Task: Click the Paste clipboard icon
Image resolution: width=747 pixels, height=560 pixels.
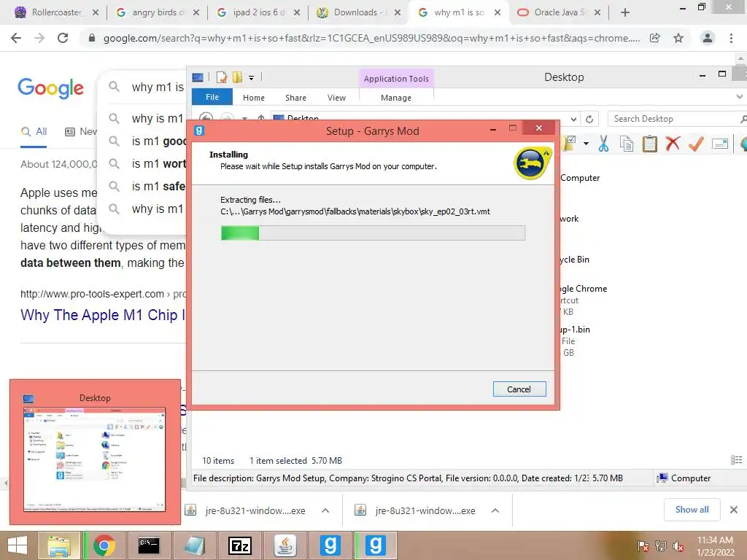Action: coord(649,144)
